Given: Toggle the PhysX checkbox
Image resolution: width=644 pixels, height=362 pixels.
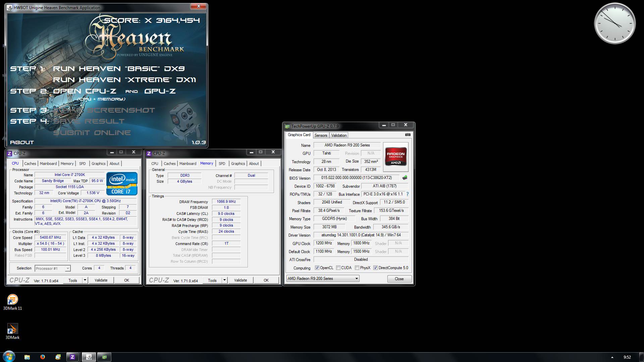Looking at the screenshot, I should click(357, 268).
